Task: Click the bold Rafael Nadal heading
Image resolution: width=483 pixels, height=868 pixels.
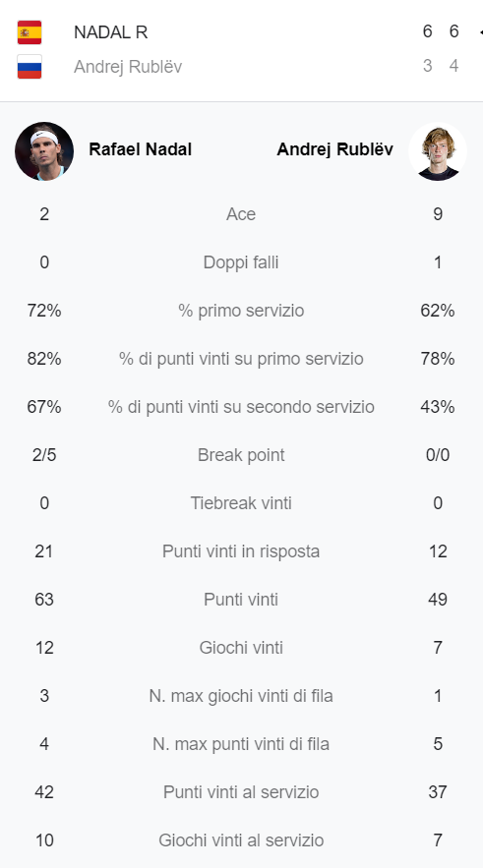Action: point(140,149)
